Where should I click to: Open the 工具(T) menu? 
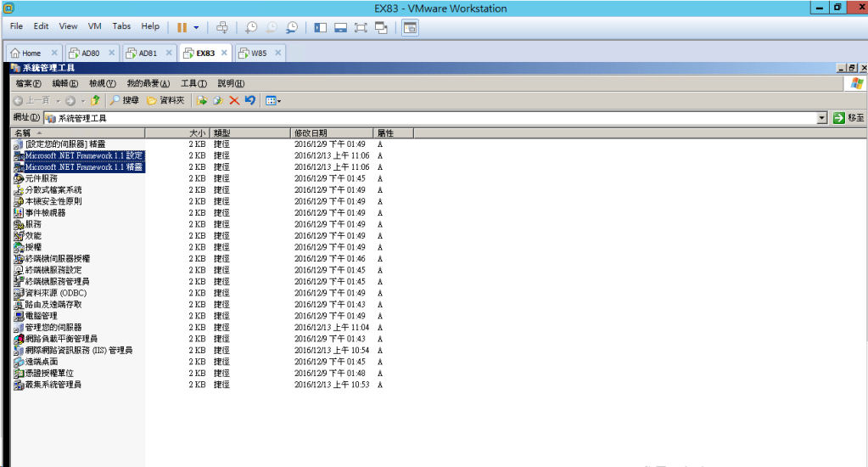(194, 83)
